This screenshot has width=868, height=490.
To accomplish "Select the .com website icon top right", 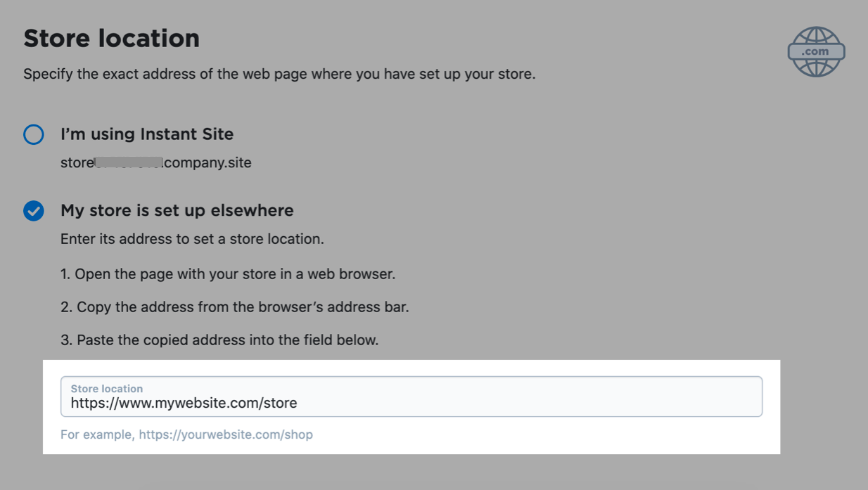I will pos(816,51).
